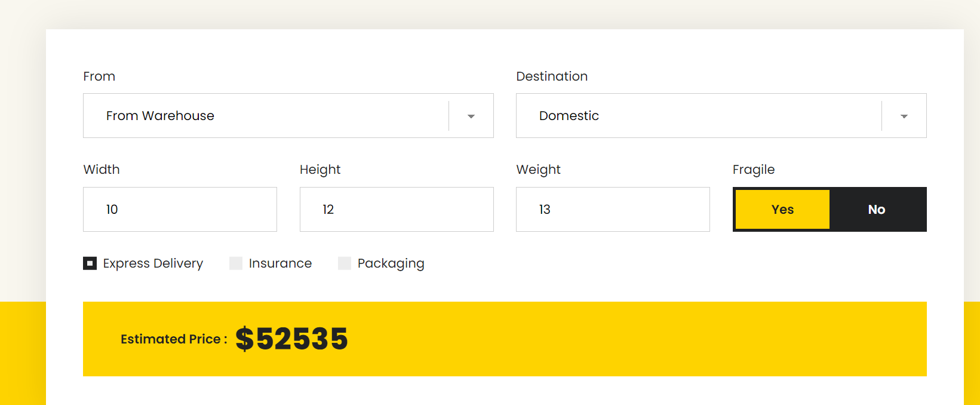Select Yes for Fragile
The image size is (980, 405).
click(782, 209)
